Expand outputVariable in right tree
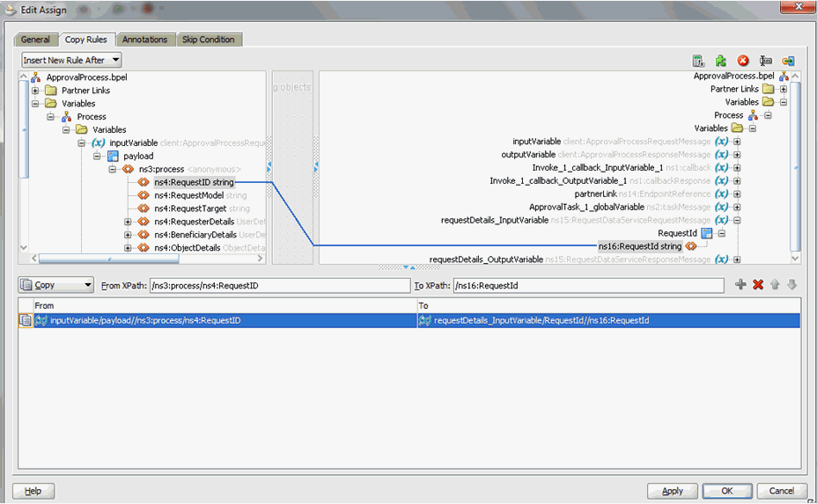This screenshot has height=504, width=817. tap(737, 155)
